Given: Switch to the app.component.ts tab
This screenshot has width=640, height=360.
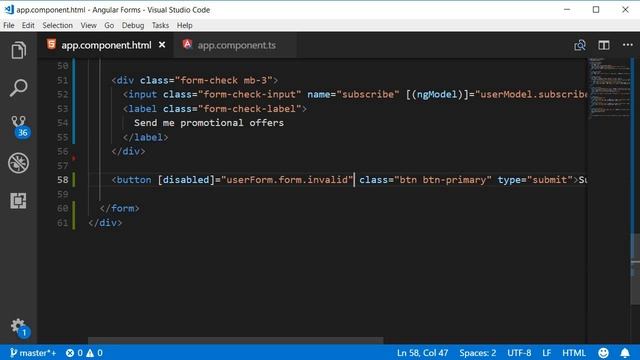Looking at the screenshot, I should point(235,45).
